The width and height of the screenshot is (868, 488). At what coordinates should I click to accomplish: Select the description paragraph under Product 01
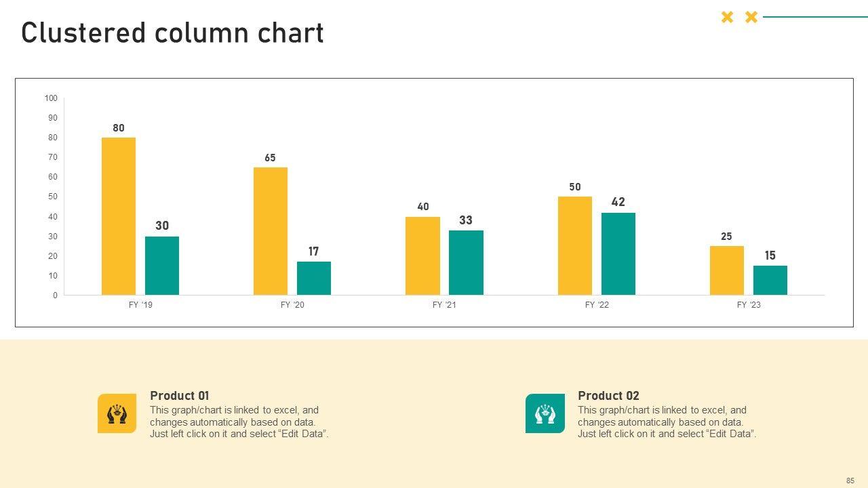tap(239, 422)
